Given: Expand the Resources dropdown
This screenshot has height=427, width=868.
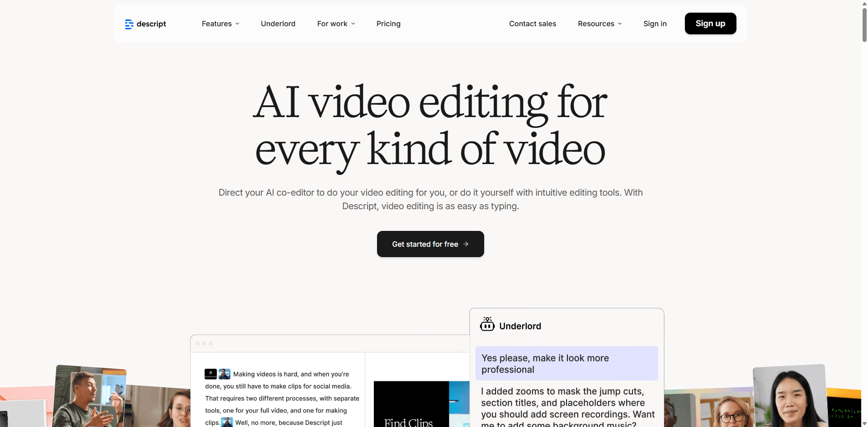Looking at the screenshot, I should tap(599, 24).
